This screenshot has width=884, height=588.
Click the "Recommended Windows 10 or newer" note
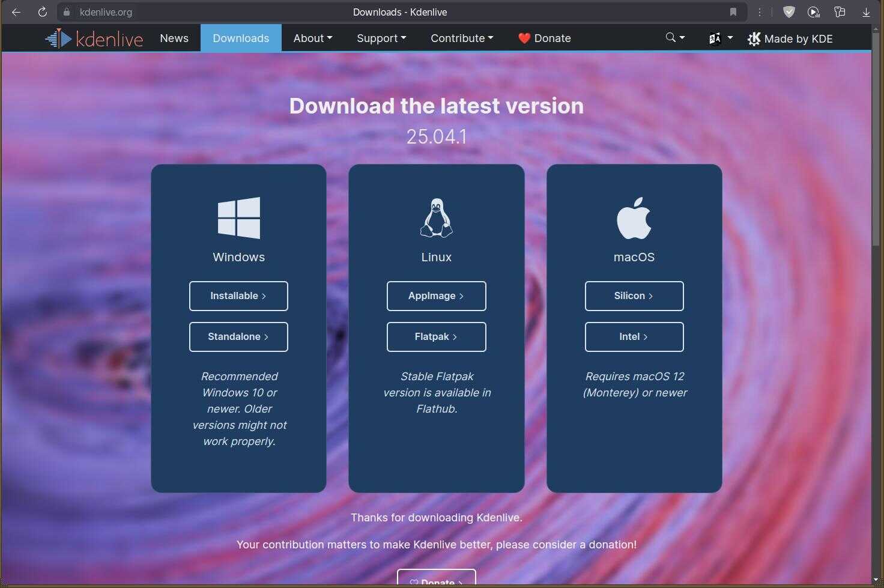coord(239,409)
